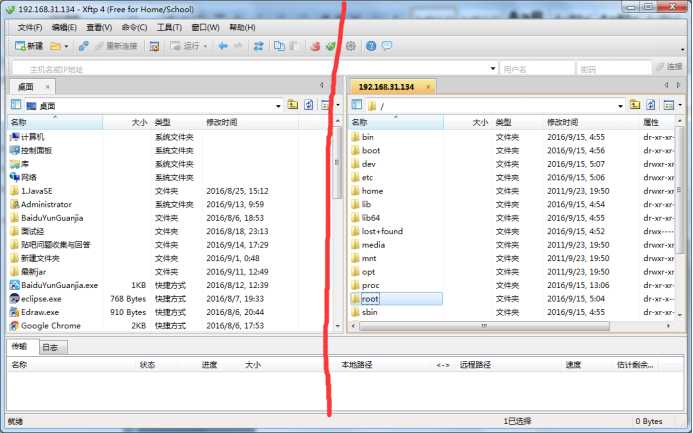This screenshot has height=433, width=693.
Task: Toggle the folder tree icon in remote pane
Action: click(357, 105)
